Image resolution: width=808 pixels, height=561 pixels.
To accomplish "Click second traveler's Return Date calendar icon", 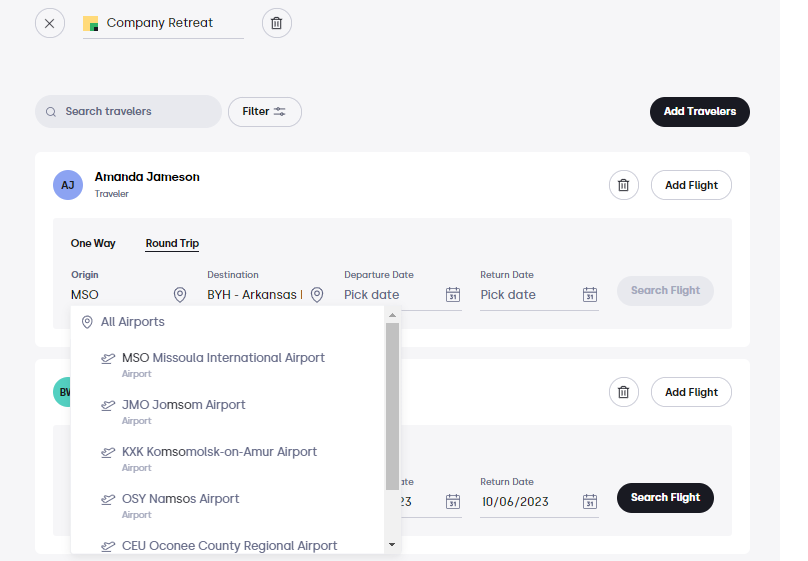I will point(590,502).
